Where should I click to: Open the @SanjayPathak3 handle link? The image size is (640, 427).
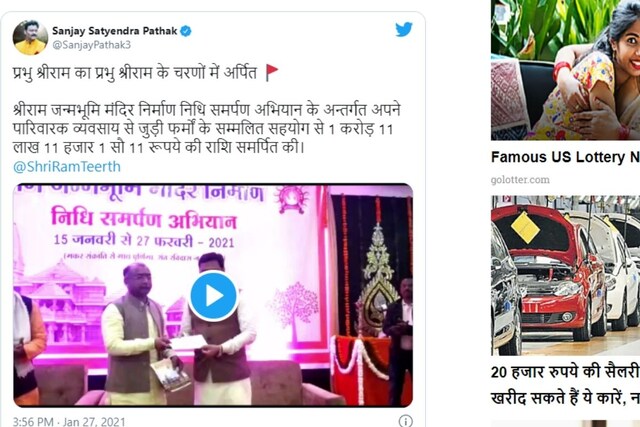(91, 45)
